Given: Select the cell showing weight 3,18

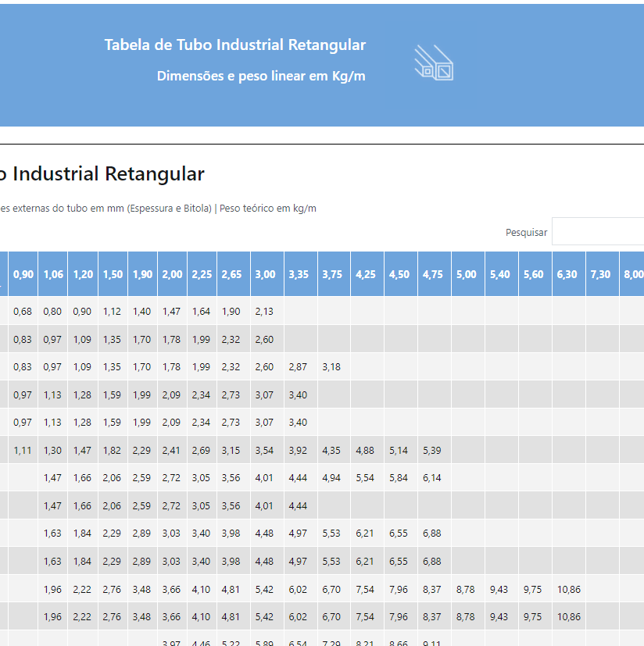Looking at the screenshot, I should click(331, 366).
